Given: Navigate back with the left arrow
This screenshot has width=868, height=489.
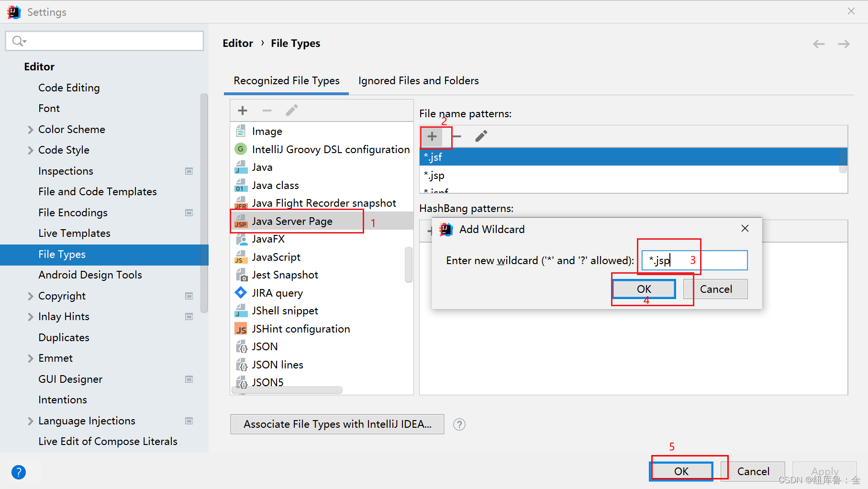Looking at the screenshot, I should (x=819, y=44).
